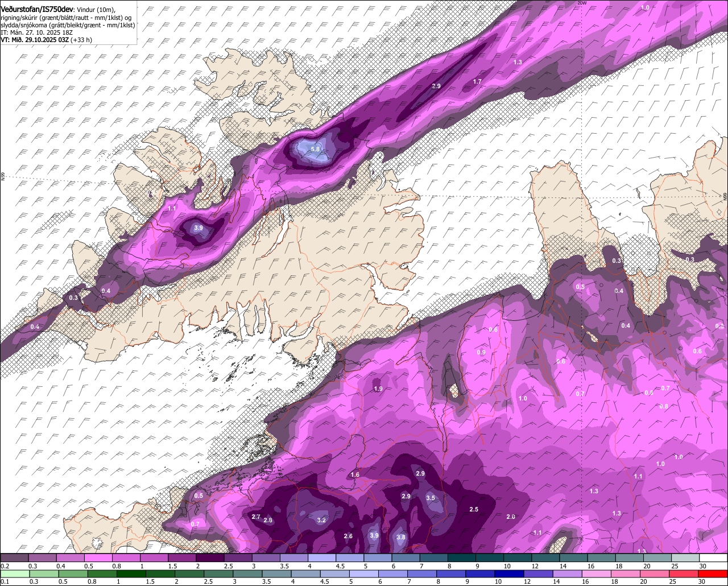Viewport: 728px width, 586px height.
Task: Click the 2.5 value on the map
Action: pos(474,509)
